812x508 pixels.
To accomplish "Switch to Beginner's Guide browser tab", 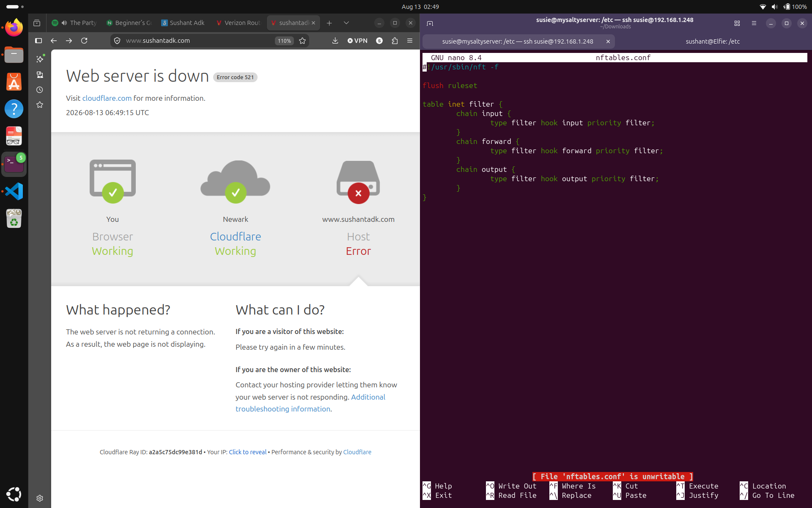I will click(129, 23).
